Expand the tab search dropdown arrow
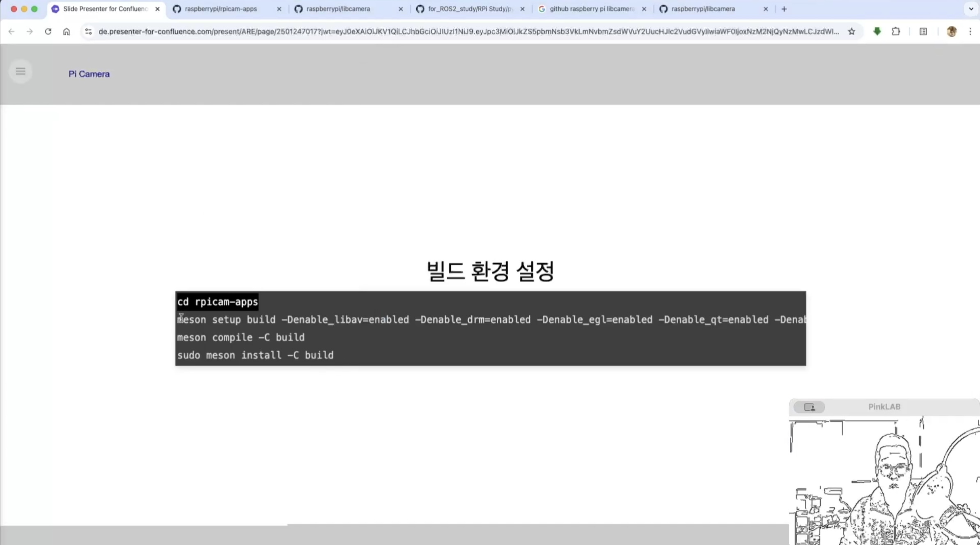 click(x=971, y=9)
